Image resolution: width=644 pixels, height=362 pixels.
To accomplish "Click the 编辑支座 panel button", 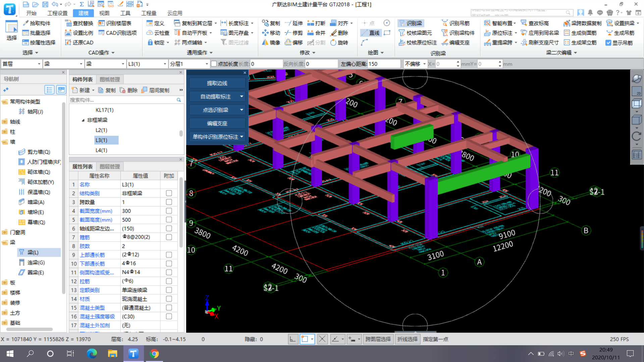I will point(217,123).
